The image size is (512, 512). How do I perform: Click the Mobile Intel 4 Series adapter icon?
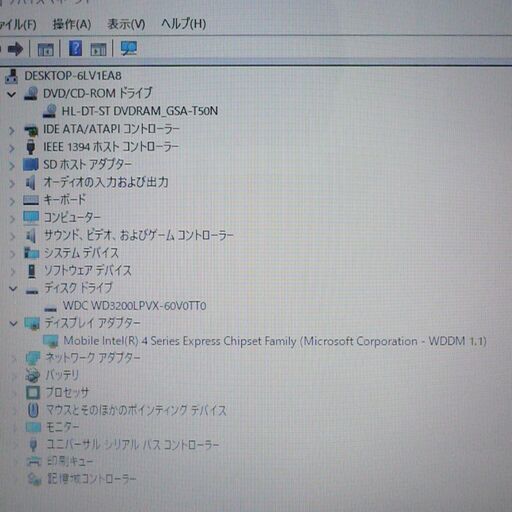51,341
